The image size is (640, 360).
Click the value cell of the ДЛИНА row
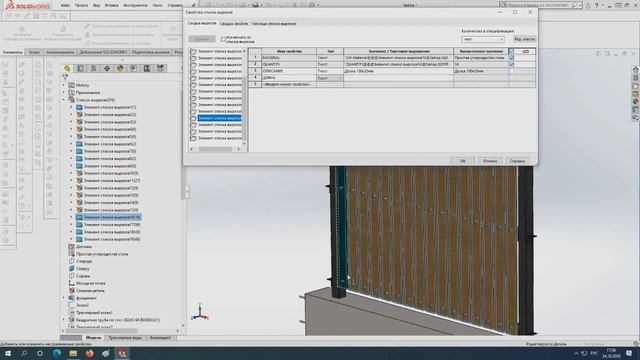coord(398,78)
